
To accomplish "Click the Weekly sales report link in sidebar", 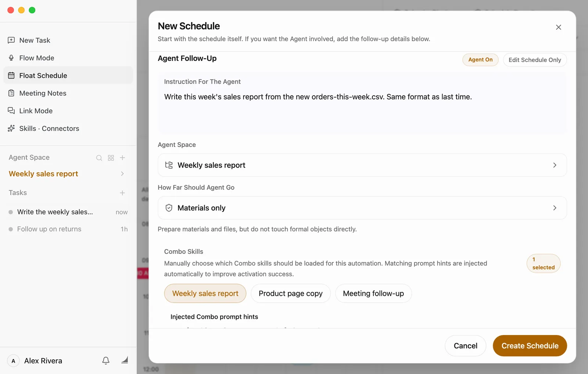I will click(x=43, y=174).
